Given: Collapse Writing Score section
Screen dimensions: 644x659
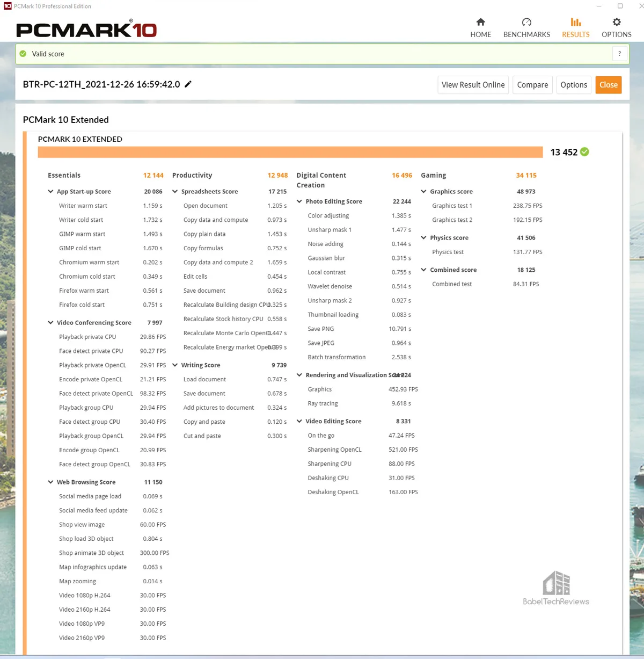Looking at the screenshot, I should 175,365.
